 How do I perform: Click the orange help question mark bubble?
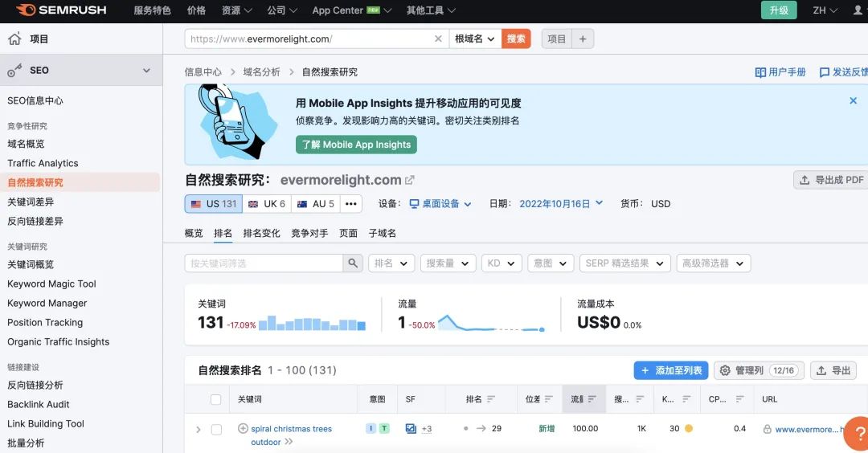point(858,434)
